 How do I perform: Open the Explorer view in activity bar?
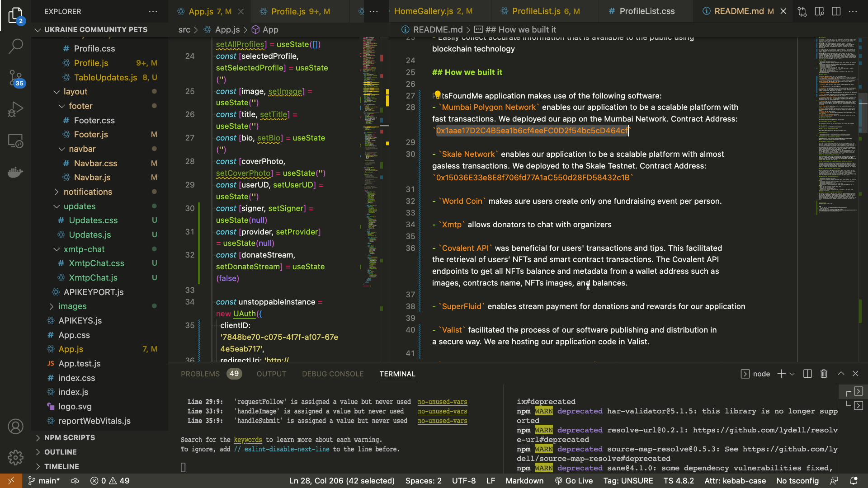pyautogui.click(x=15, y=15)
